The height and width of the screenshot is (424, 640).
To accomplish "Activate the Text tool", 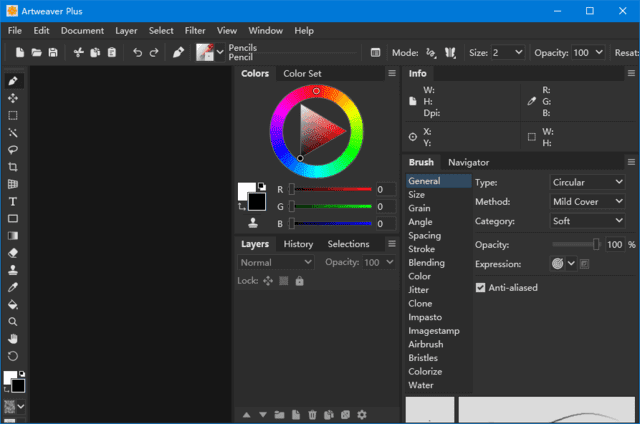I will point(13,201).
